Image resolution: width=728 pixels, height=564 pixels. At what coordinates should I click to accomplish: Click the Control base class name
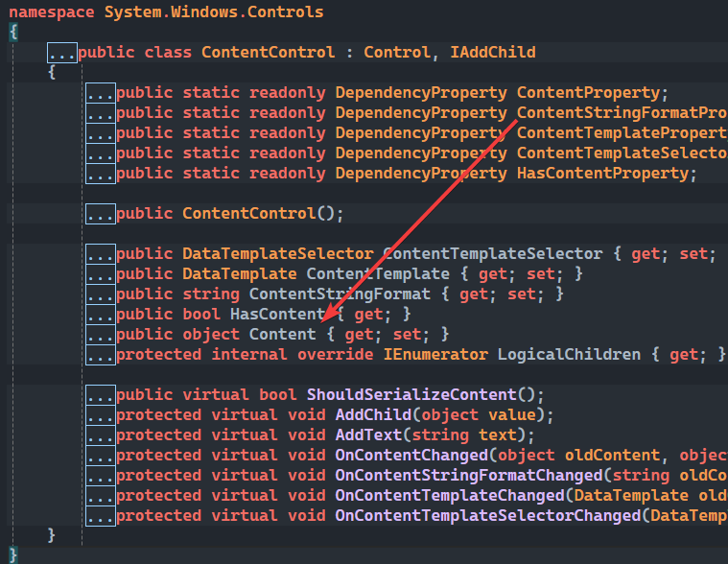[397, 53]
